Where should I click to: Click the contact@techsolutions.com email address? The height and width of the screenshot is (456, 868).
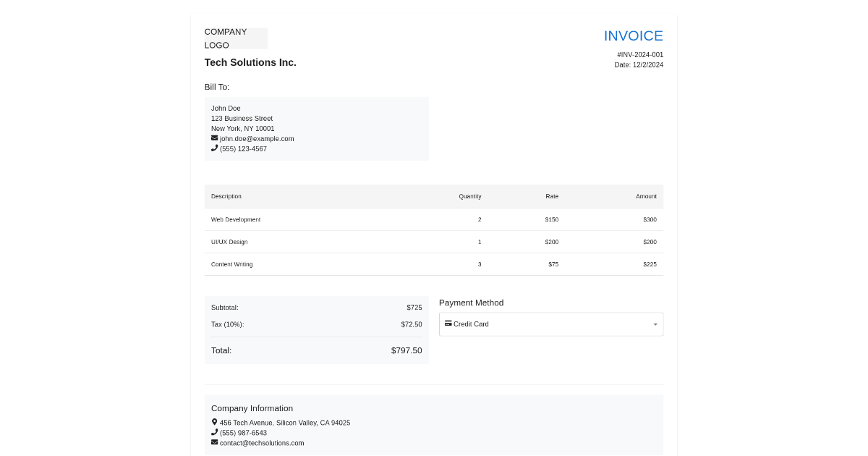[x=262, y=443]
